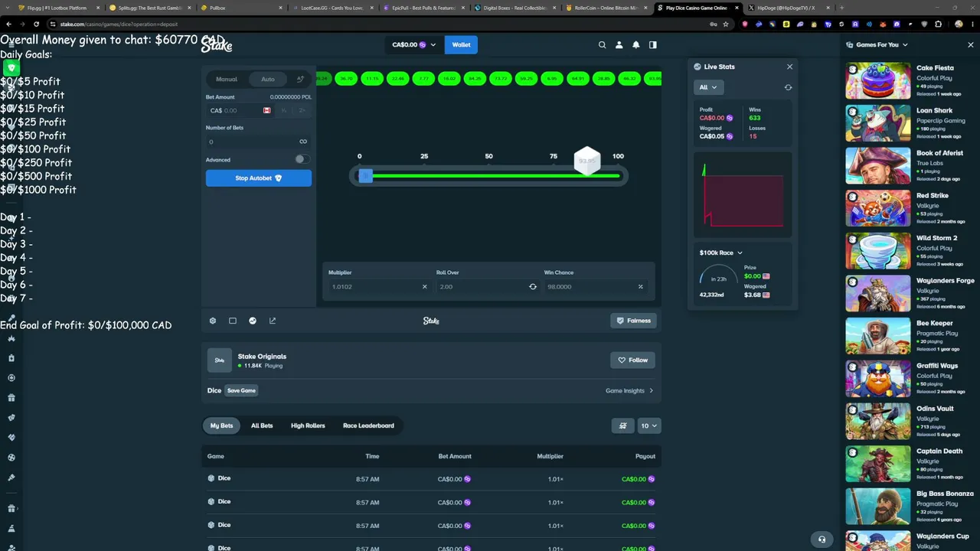Screen dimensions: 980x551
Task: Open the Cake Fiesta game thumbnail
Action: (877, 80)
